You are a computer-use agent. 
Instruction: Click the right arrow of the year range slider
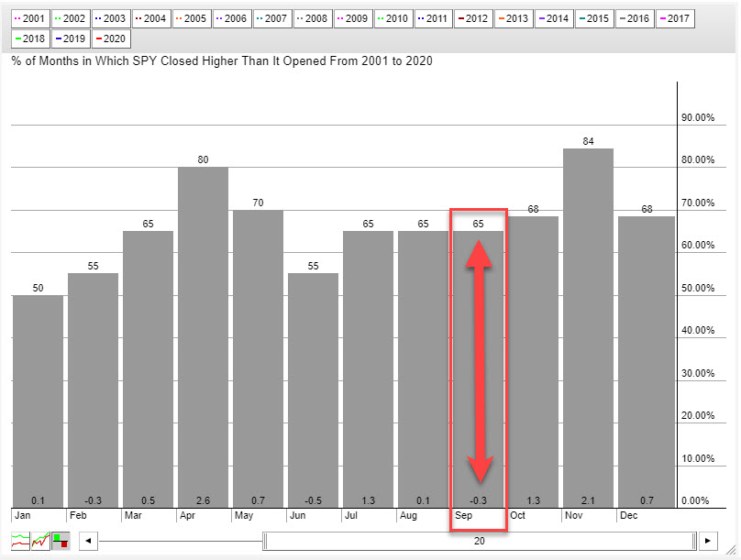[x=707, y=541]
